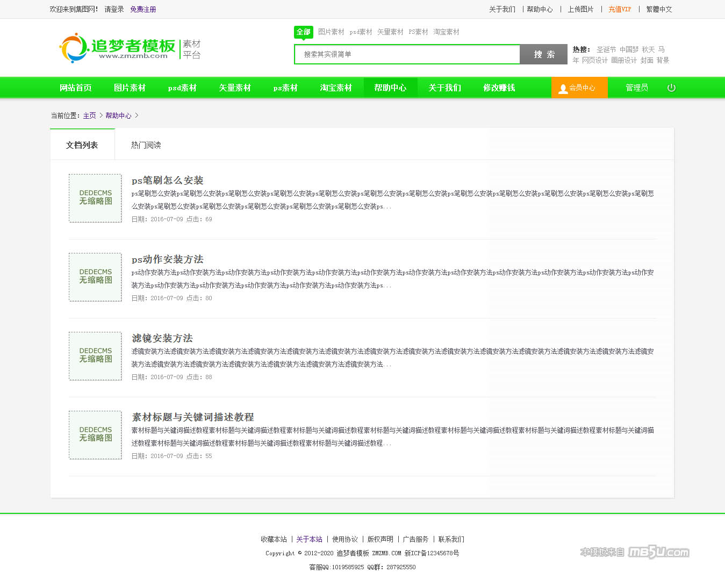Image resolution: width=725 pixels, height=588 pixels.
Task: Go to 网站首页 in navigation bar
Action: pos(75,88)
